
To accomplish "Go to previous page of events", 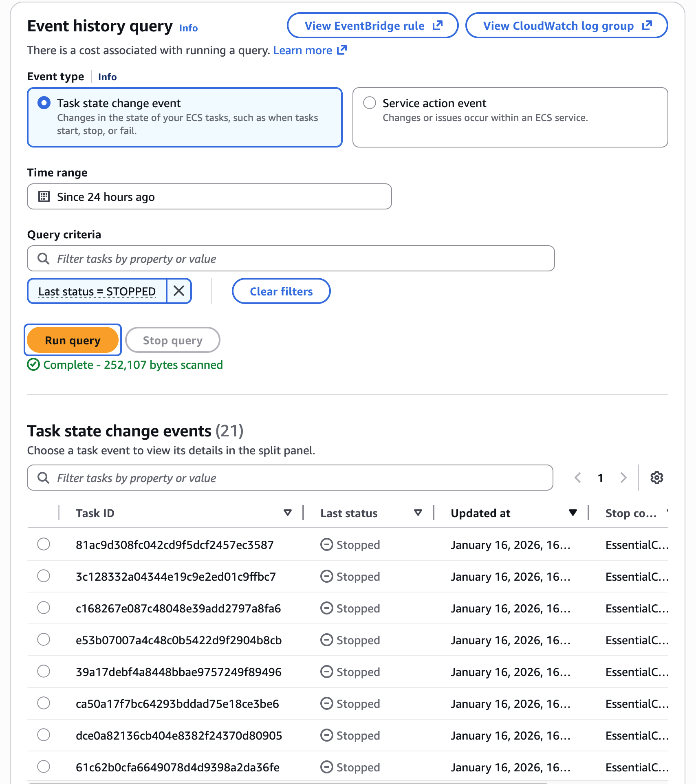I will (x=577, y=478).
